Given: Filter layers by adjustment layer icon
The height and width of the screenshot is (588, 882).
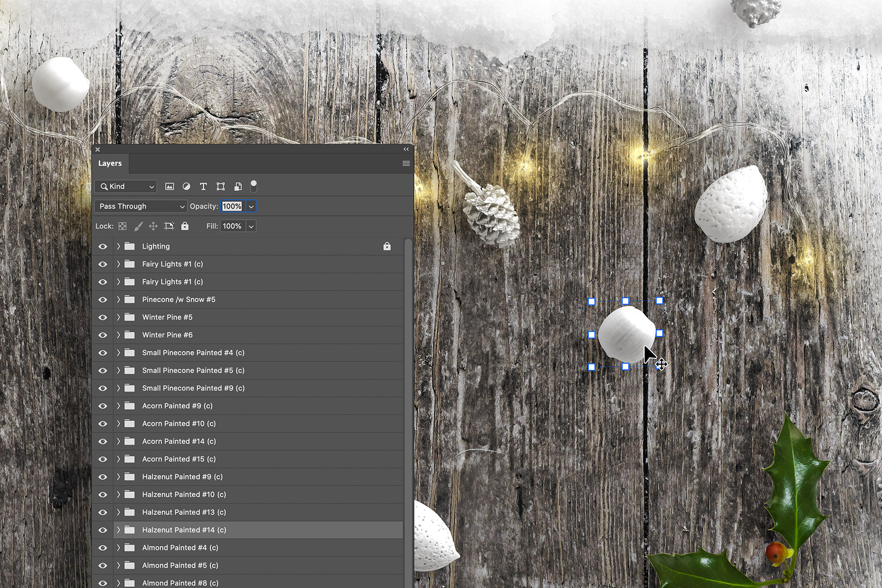Looking at the screenshot, I should tap(186, 186).
